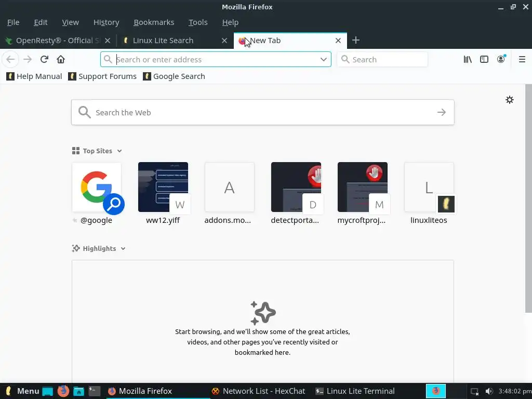
Task: Close the New Tab tab
Action: point(338,41)
